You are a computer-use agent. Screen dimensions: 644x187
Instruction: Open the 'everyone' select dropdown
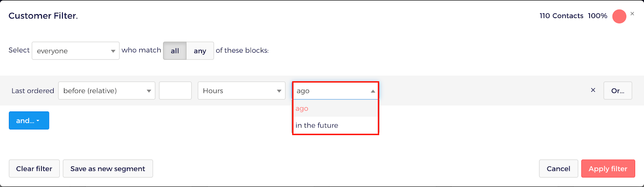pyautogui.click(x=76, y=51)
